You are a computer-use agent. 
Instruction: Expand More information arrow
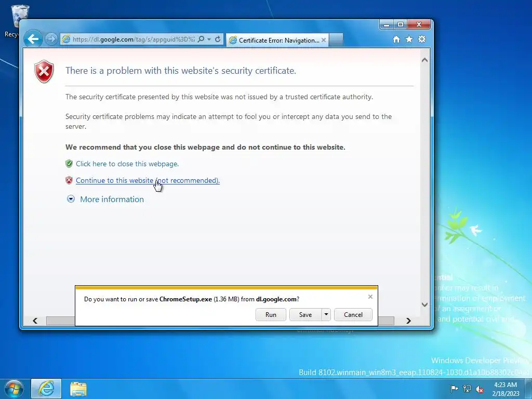[71, 199]
